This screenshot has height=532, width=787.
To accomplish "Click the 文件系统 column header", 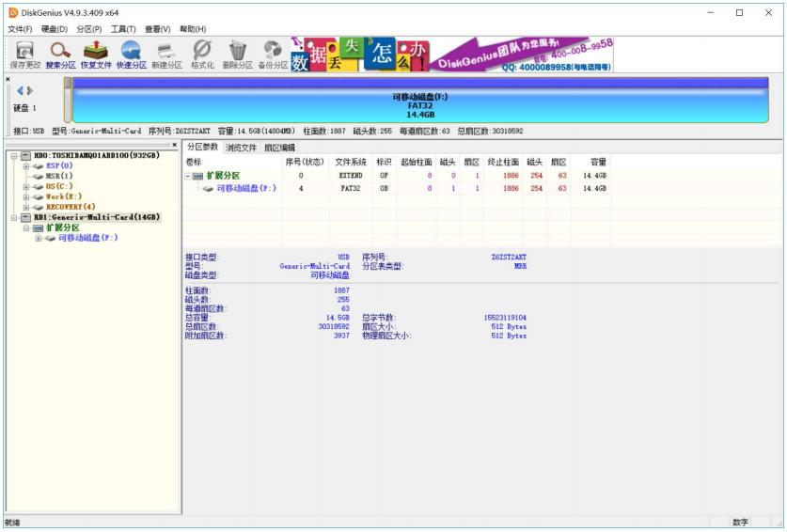I will [x=351, y=162].
